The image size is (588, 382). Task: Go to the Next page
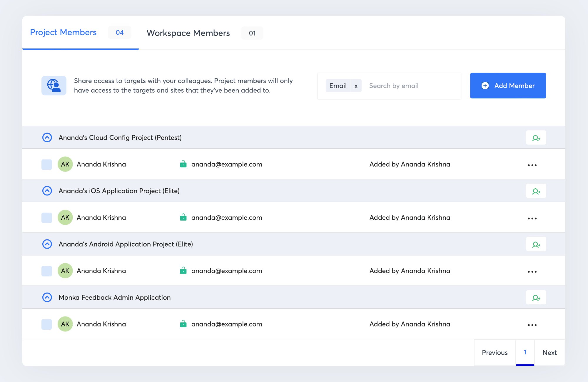tap(549, 353)
